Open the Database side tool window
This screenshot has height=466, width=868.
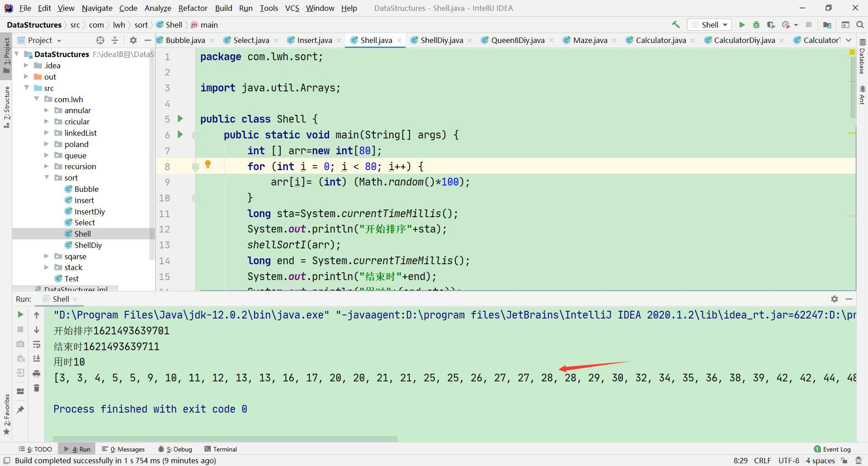[862, 56]
